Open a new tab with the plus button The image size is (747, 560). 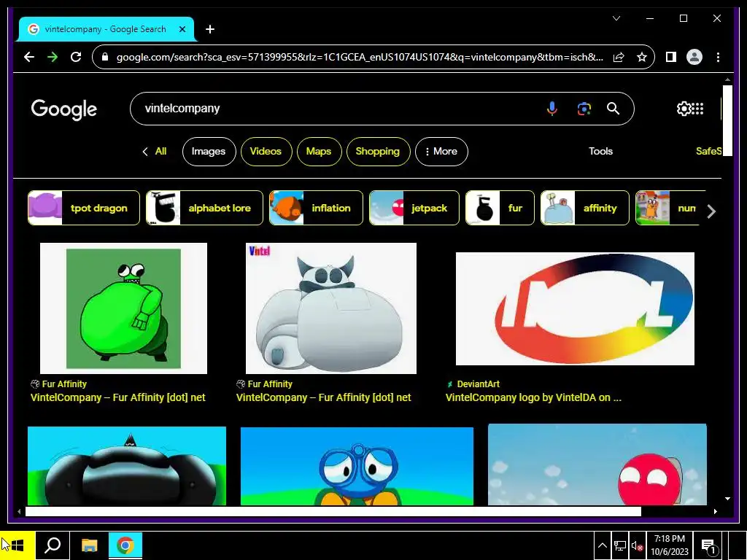209,29
